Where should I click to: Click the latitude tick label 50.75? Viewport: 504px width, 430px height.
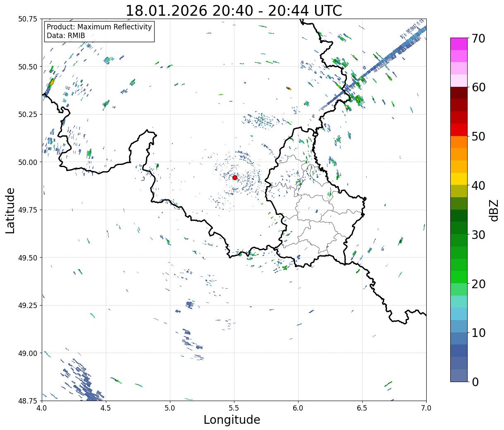pos(28,19)
